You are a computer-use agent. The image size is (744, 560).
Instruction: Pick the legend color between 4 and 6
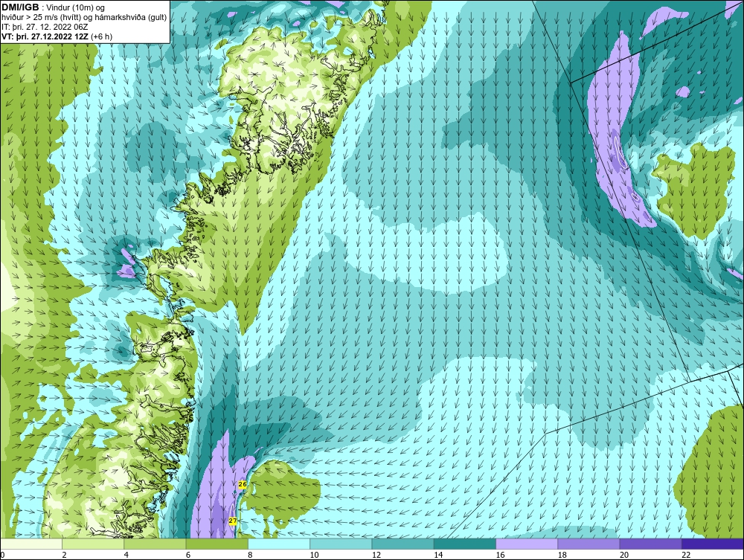(x=155, y=544)
